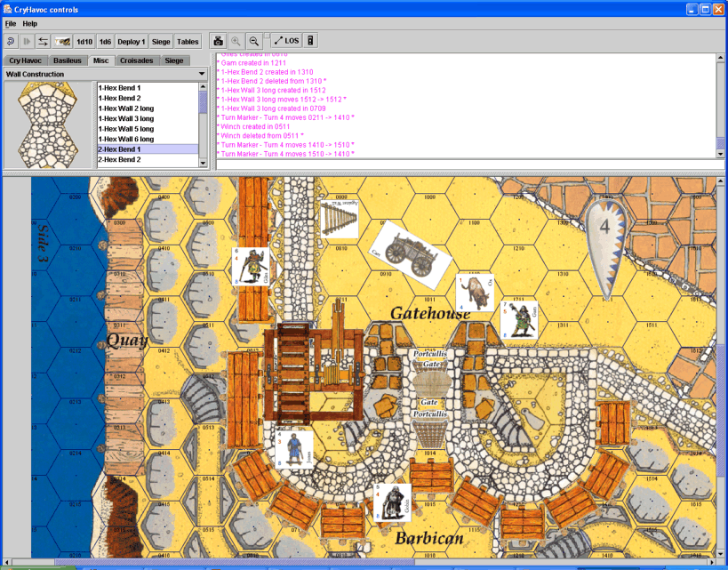Click the Quay label on map
Screen dimensions: 728x570
click(127, 341)
